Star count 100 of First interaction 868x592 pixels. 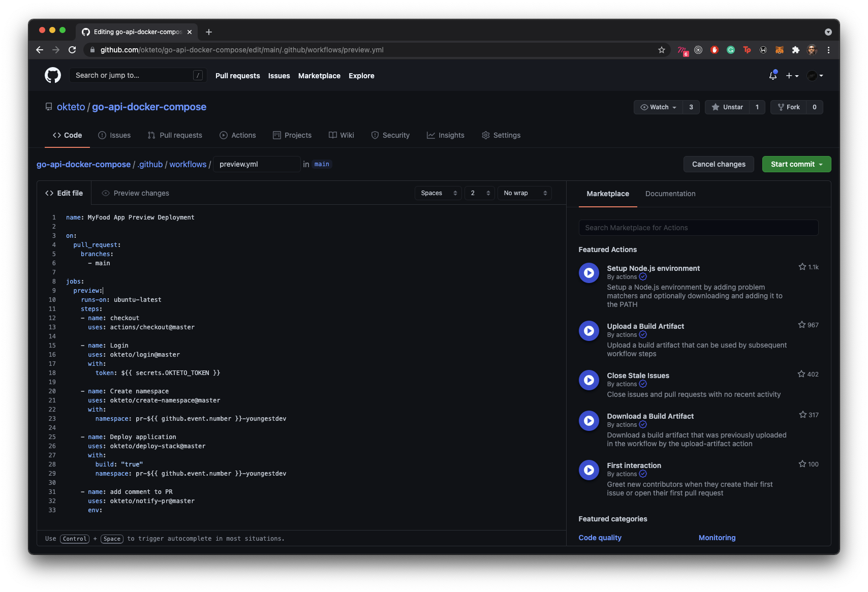pyautogui.click(x=809, y=464)
